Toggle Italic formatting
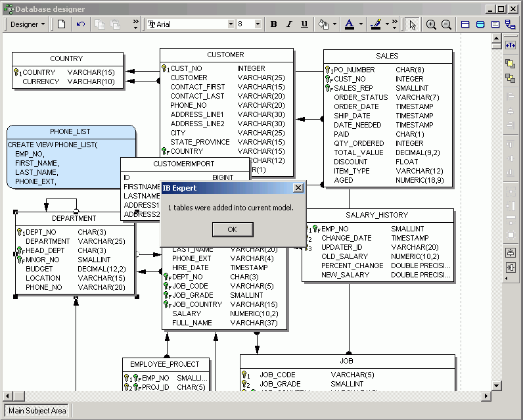Viewport: 523px width, 420px height. [x=289, y=24]
